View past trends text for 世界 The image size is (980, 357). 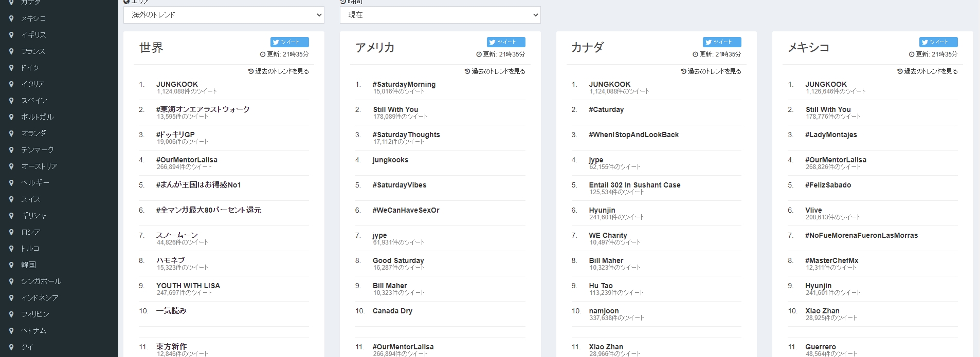click(x=282, y=71)
